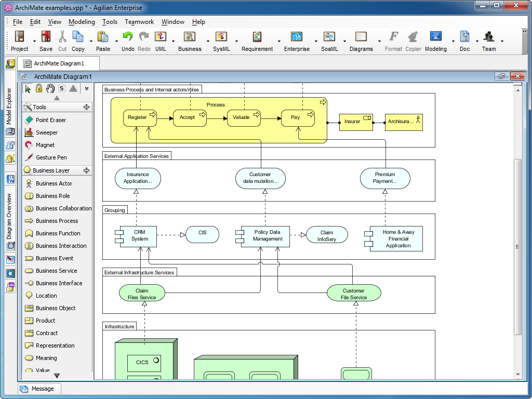Toggle the S sticky mode button

coord(61,88)
